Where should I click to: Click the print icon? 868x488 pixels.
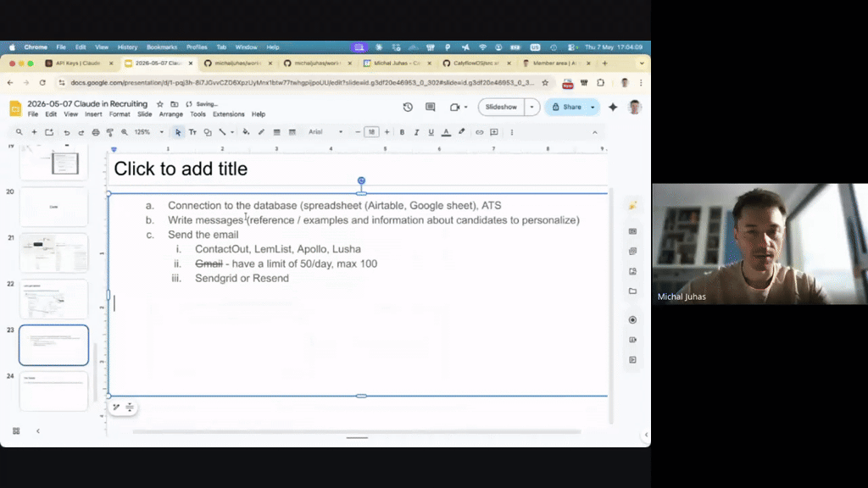click(x=96, y=132)
